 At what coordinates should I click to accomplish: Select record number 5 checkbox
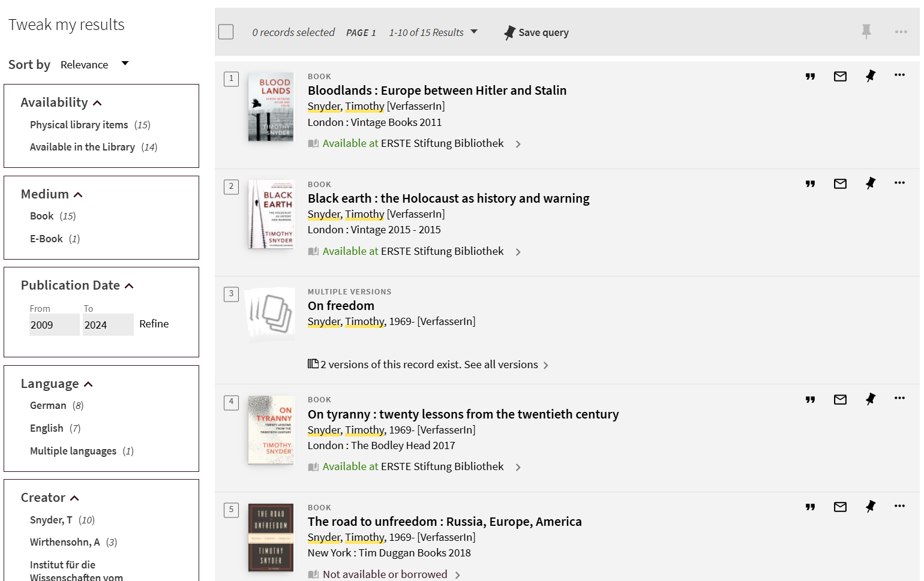coord(231,510)
